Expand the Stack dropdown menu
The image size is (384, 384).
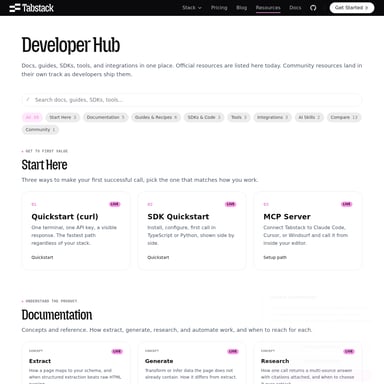click(x=192, y=8)
